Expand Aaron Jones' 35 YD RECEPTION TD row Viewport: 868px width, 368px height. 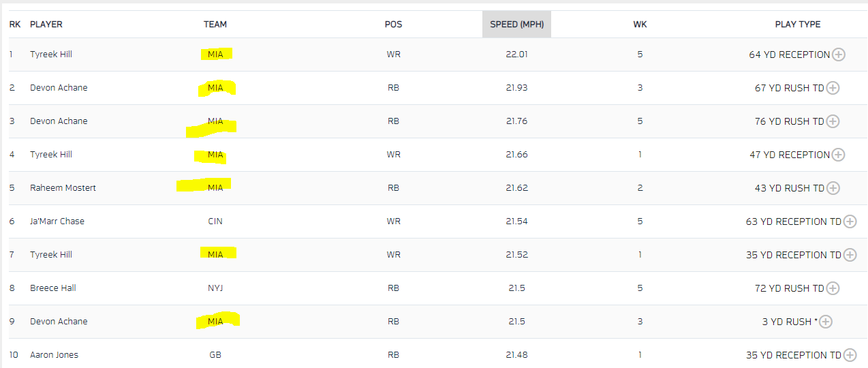pyautogui.click(x=850, y=355)
